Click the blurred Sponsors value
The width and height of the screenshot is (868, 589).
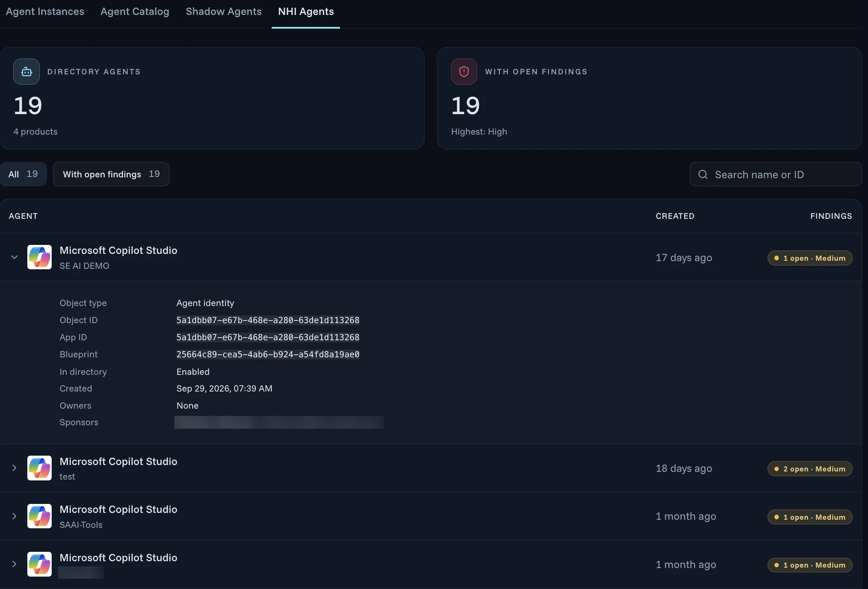point(279,422)
